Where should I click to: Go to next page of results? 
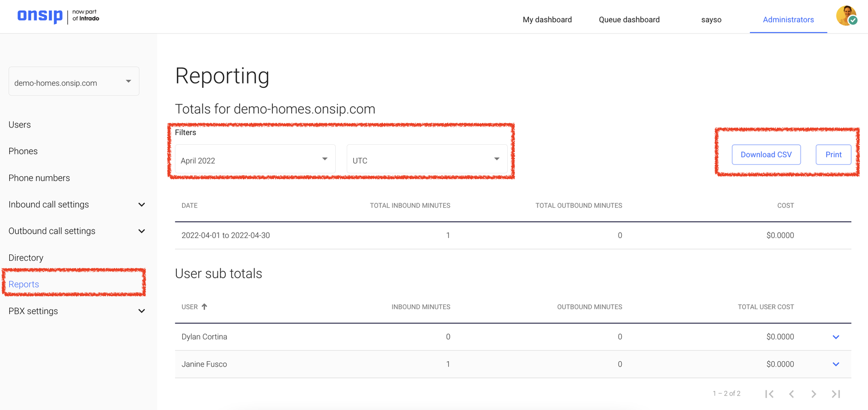coord(814,394)
